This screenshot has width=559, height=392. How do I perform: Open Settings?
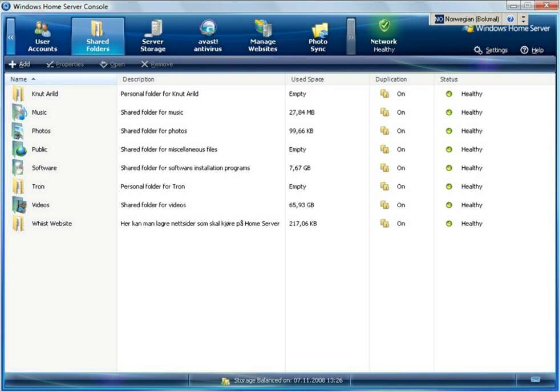point(491,50)
